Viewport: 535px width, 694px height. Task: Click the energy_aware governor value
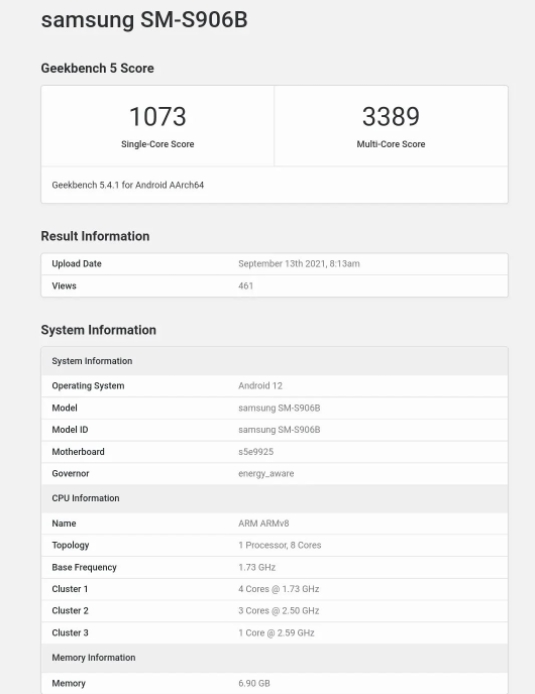(266, 474)
